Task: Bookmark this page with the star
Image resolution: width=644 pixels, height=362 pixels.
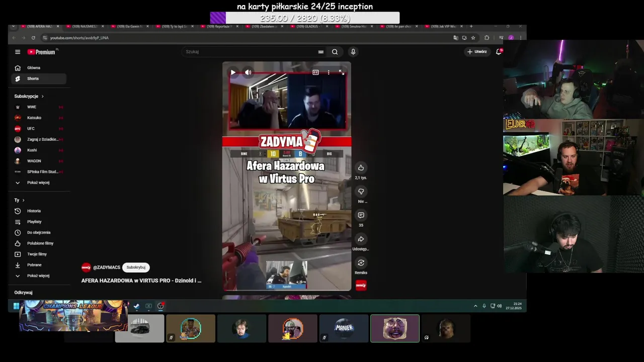Action: 473,38
